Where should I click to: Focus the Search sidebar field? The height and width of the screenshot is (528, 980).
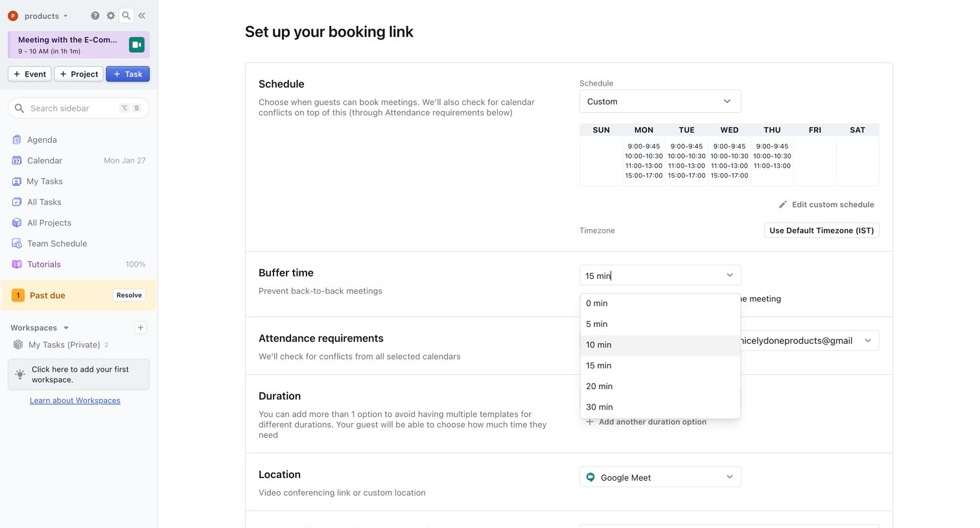(x=78, y=108)
